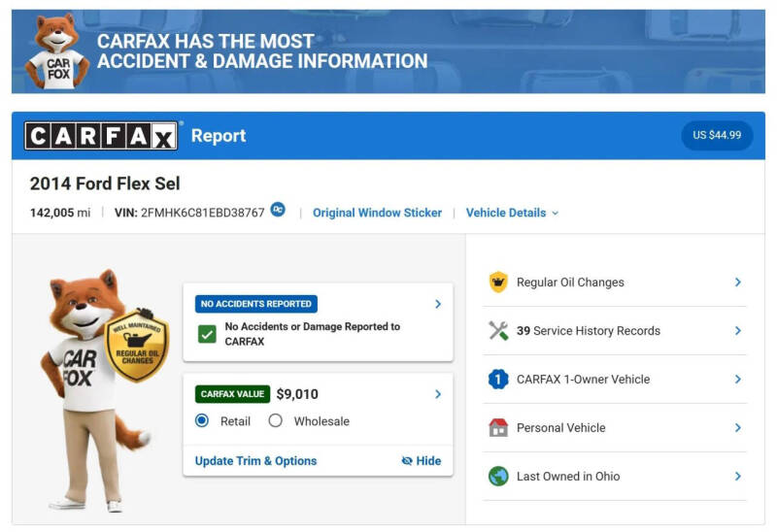Click the CARFAX 1-Owner Vehicle label
This screenshot has height=532, width=777.
tap(584, 380)
